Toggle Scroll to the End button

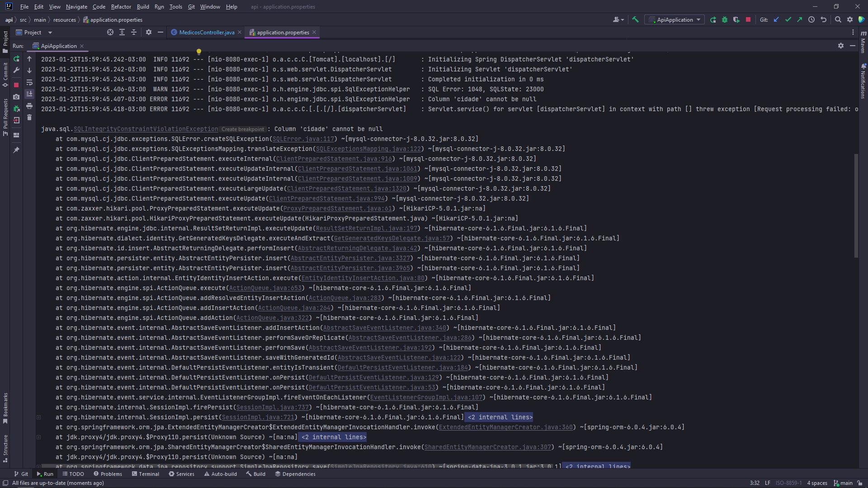(29, 94)
